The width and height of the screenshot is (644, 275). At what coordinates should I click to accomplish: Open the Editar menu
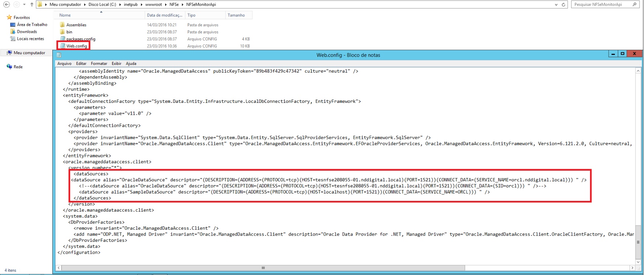tap(81, 63)
